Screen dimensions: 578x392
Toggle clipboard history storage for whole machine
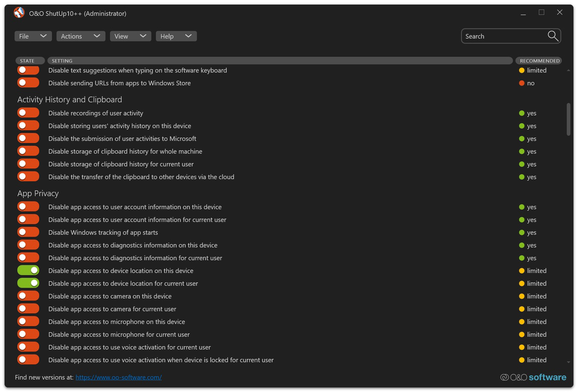coord(28,151)
